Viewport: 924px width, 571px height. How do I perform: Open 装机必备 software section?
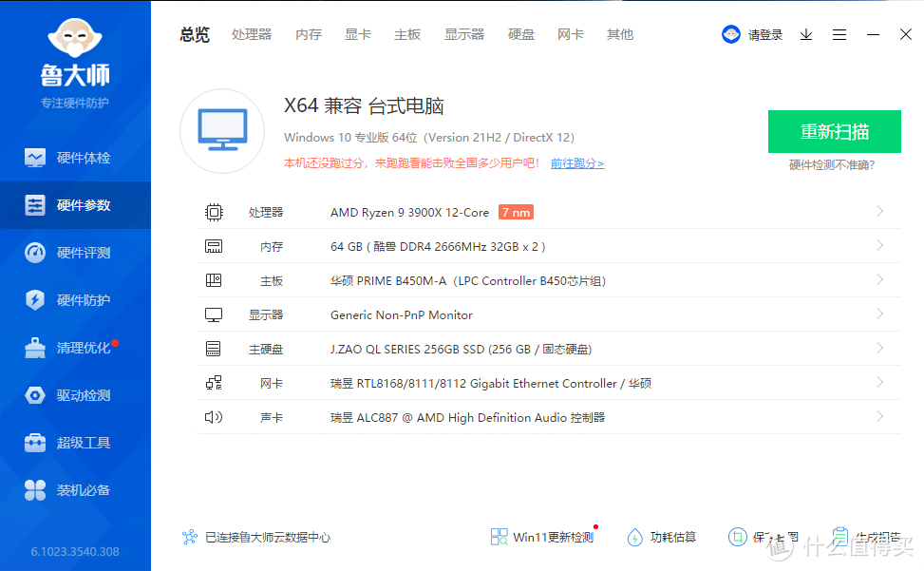click(75, 489)
